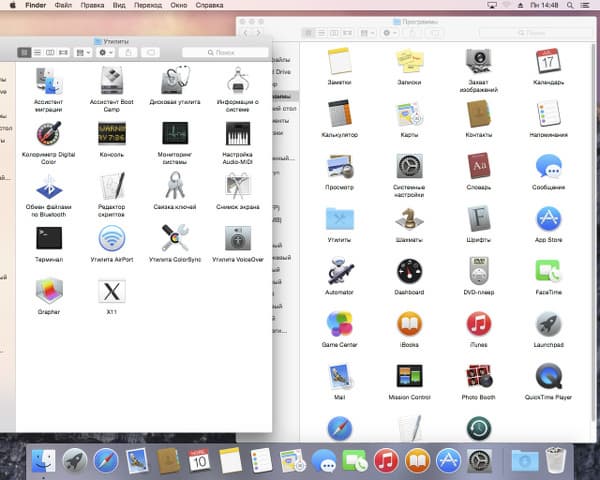The height and width of the screenshot is (480, 600).
Task: Open AirPort Utility icon
Action: [112, 238]
